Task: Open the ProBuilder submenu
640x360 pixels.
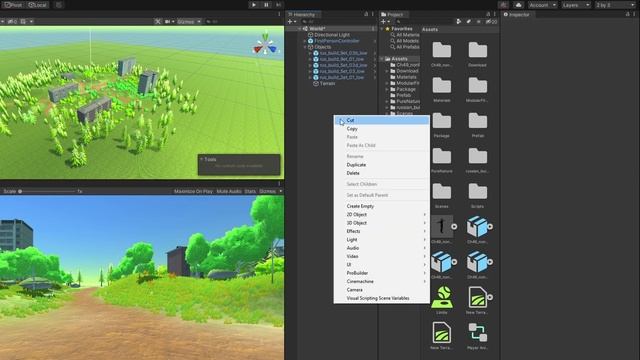Action: [382, 273]
